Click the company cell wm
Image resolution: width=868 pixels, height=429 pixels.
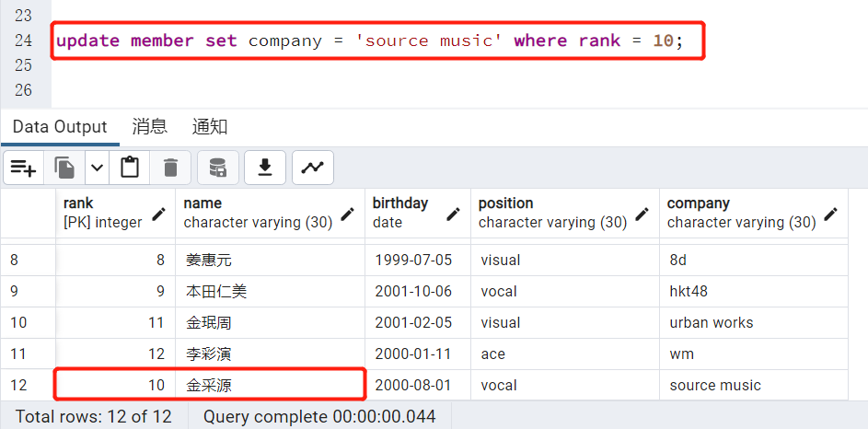point(754,354)
